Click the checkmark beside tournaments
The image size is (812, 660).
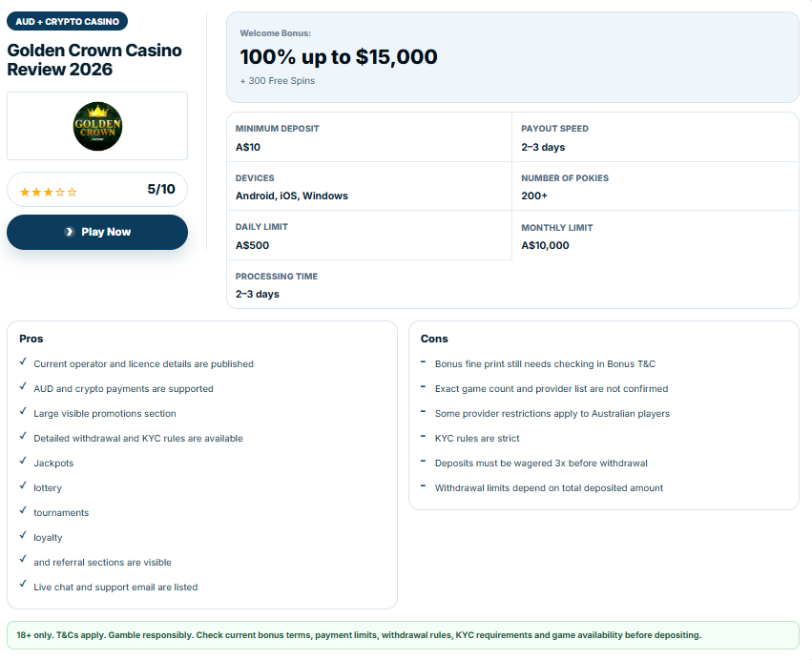tap(23, 510)
